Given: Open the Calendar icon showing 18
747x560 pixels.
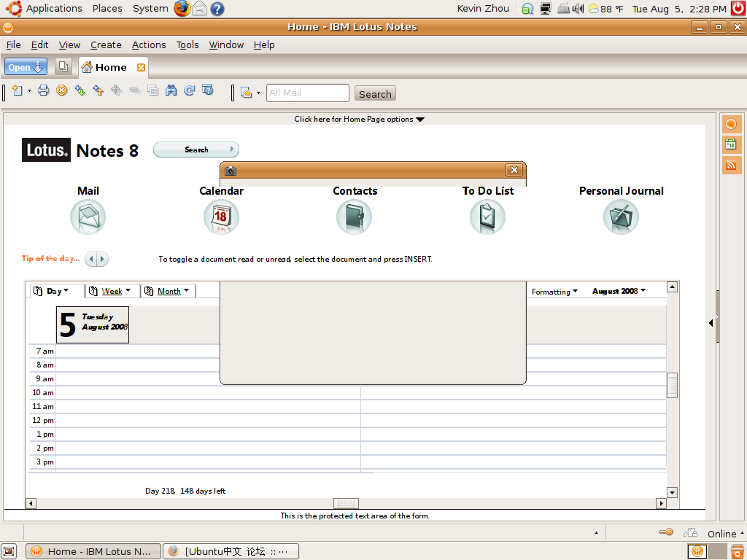Looking at the screenshot, I should (221, 217).
